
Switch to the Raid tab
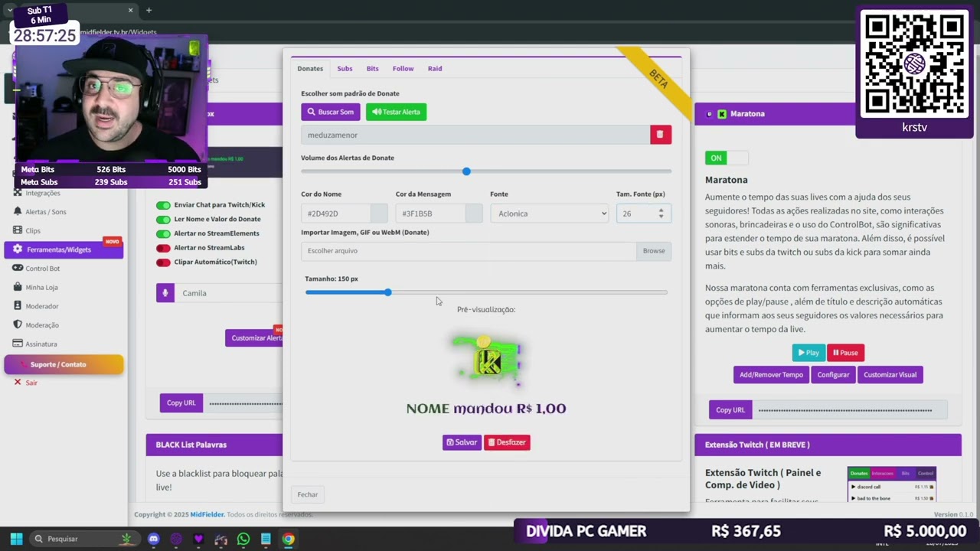435,68
